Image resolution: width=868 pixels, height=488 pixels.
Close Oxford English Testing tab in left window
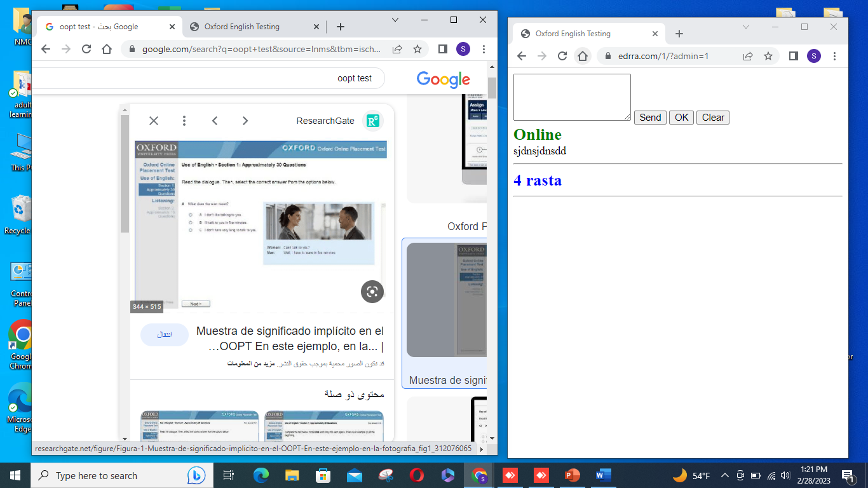click(317, 27)
